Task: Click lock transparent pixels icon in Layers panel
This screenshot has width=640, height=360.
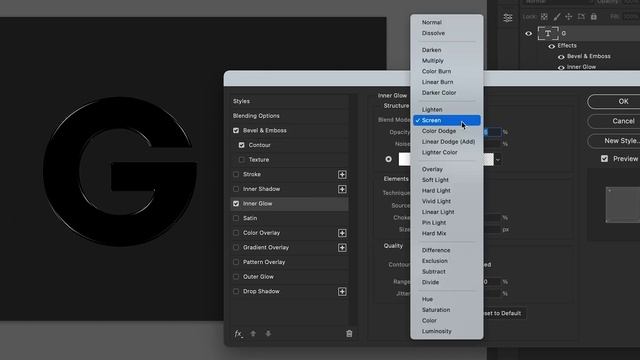Action: 544,17
